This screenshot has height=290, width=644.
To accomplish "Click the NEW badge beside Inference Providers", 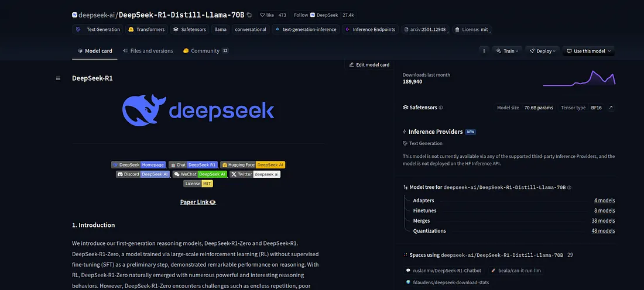I will (471, 132).
